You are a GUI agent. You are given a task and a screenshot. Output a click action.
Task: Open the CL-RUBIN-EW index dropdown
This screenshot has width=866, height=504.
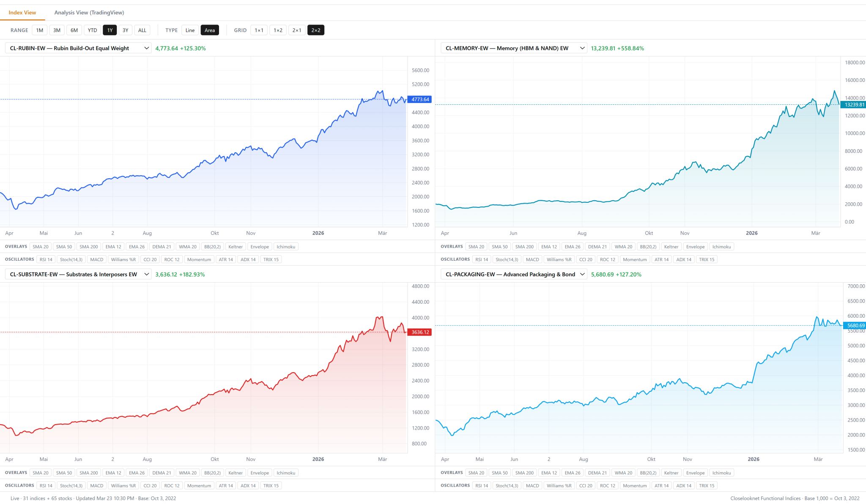tap(78, 48)
